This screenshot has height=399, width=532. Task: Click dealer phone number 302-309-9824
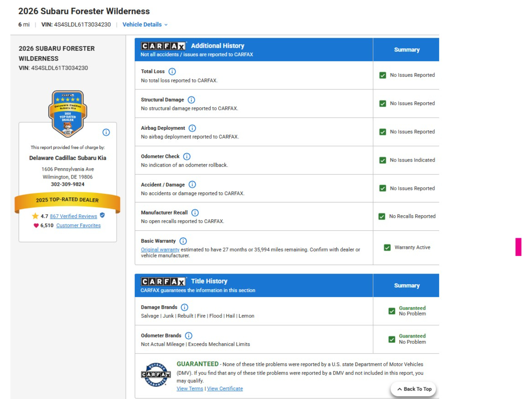pos(68,184)
